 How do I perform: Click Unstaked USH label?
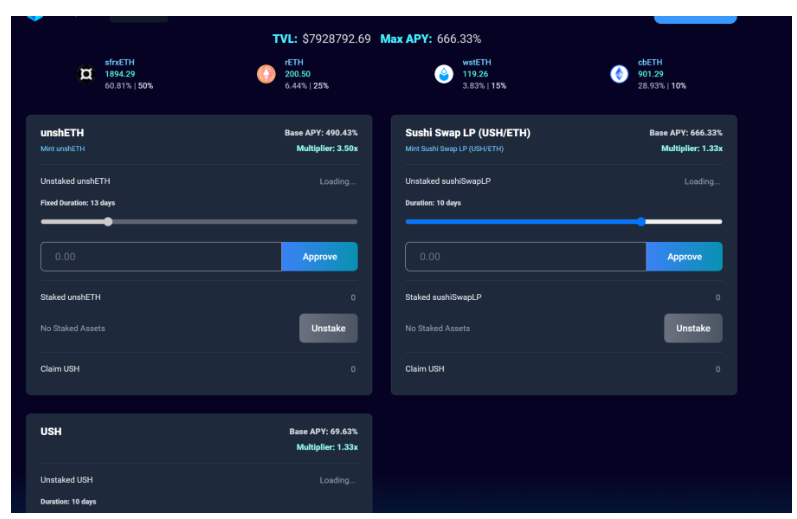pyautogui.click(x=67, y=480)
